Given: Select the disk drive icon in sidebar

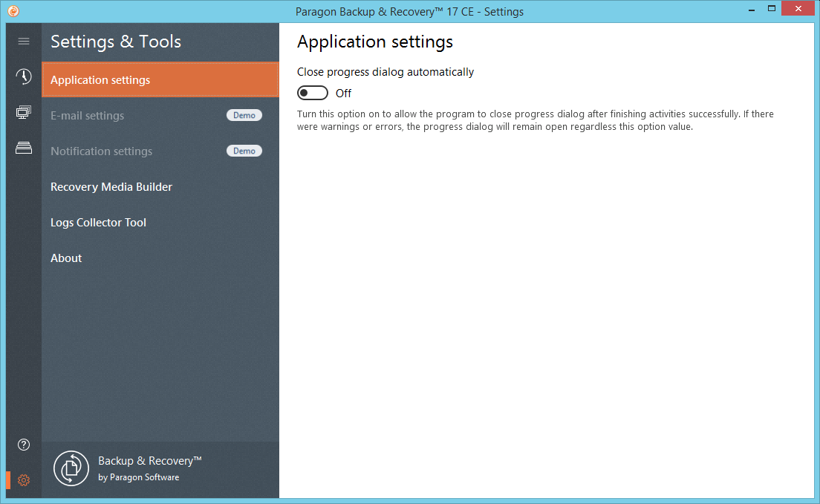Looking at the screenshot, I should (24, 148).
